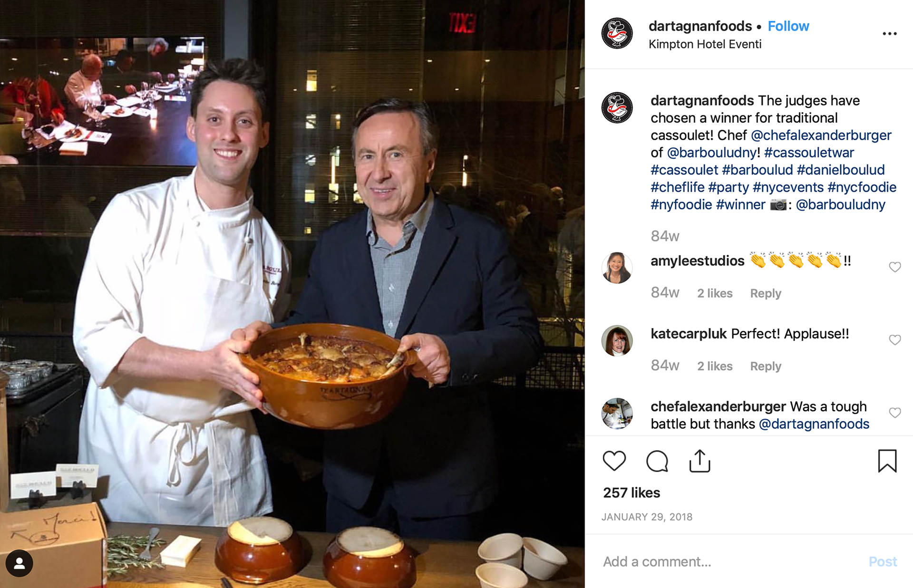
Task: Open the dartagnanfoods avatar in the header
Action: pos(617,34)
